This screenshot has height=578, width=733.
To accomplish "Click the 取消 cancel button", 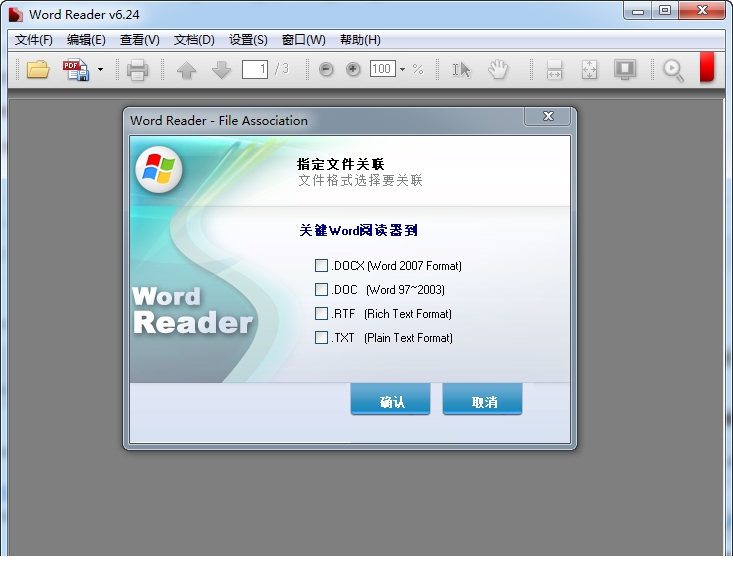I will (482, 399).
